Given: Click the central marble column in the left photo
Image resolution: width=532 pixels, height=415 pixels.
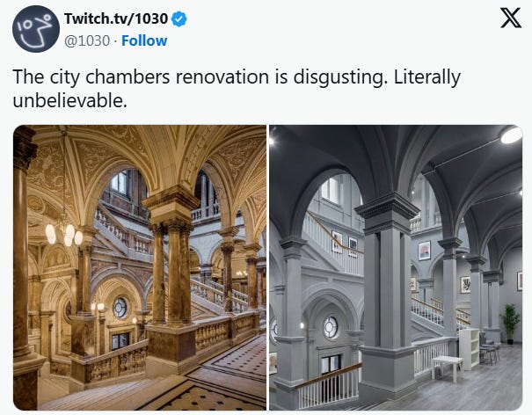Looking at the screenshot, I should pyautogui.click(x=171, y=265).
